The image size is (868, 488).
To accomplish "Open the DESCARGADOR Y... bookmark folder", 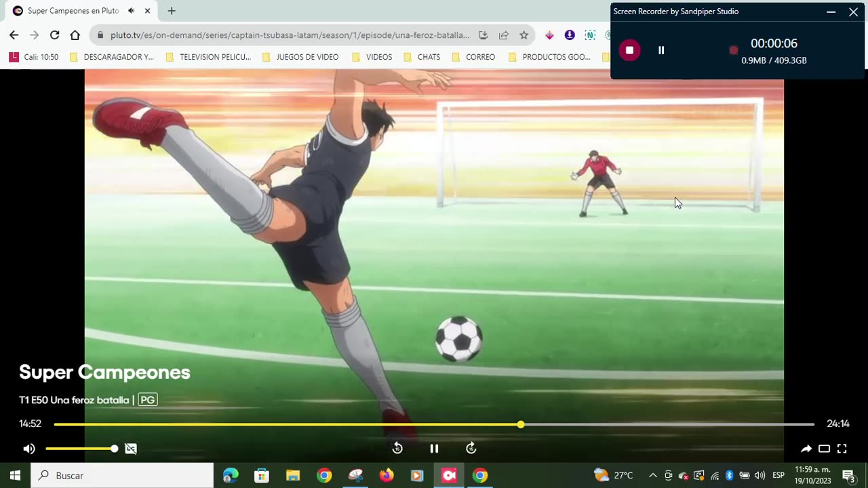I will [112, 57].
